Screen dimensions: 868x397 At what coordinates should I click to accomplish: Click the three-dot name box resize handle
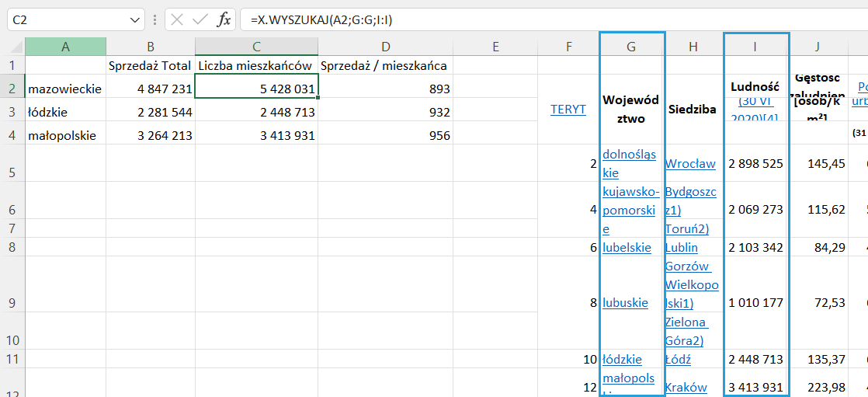click(x=155, y=19)
